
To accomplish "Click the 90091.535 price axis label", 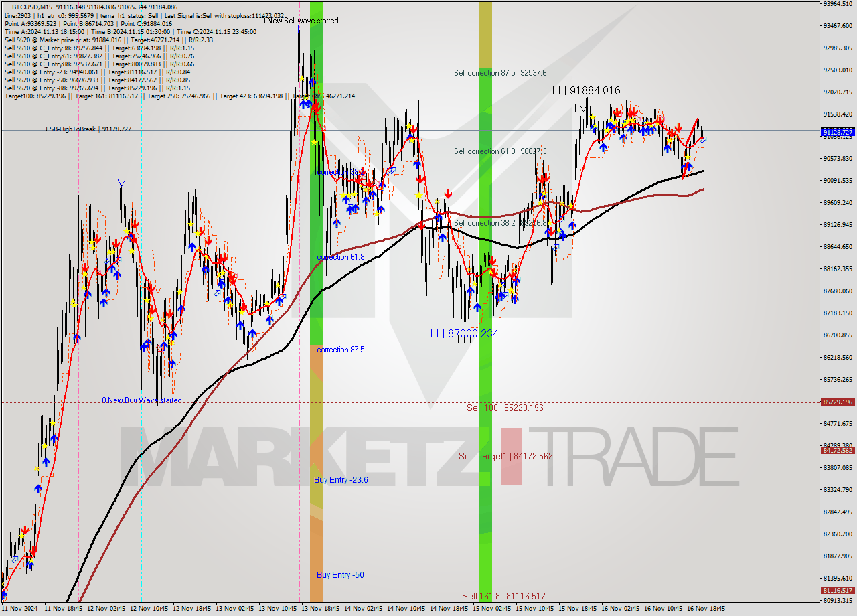I will 838,180.
